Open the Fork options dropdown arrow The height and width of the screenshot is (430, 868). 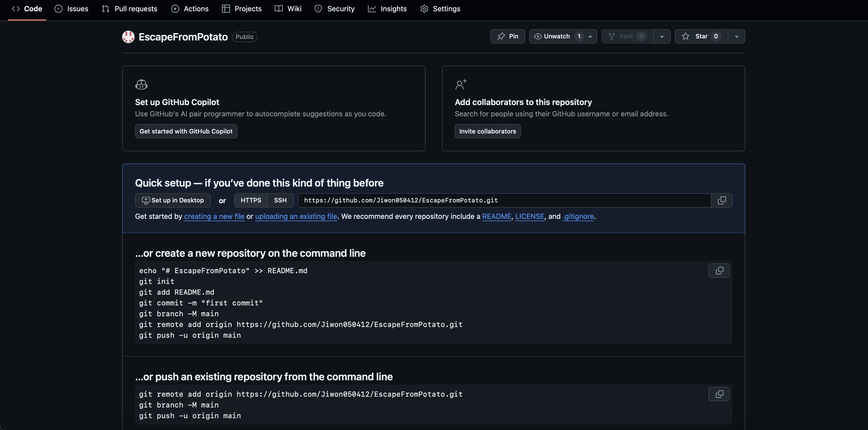click(662, 36)
